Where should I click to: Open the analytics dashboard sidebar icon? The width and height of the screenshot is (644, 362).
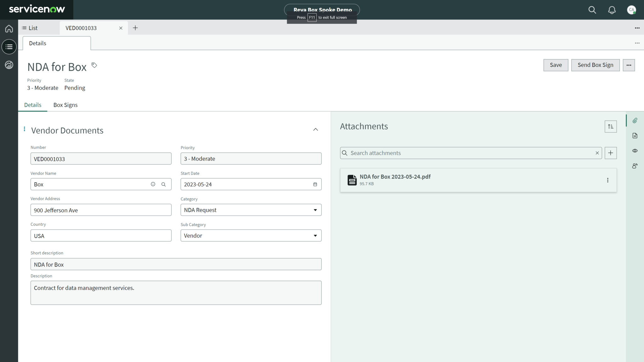tap(9, 65)
